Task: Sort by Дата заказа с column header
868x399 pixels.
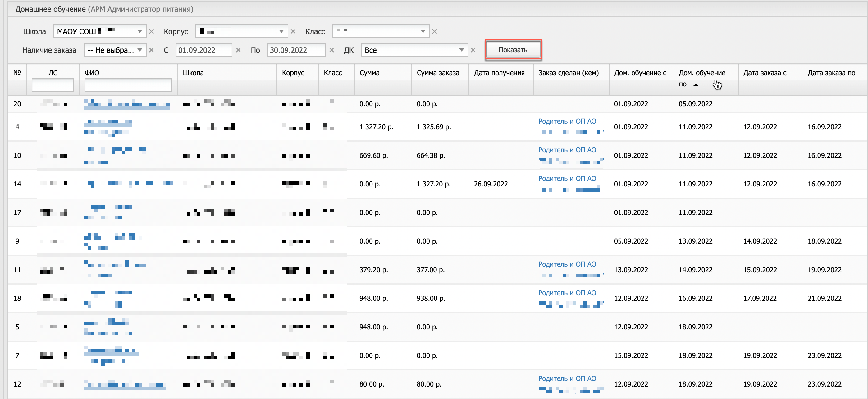Action: (765, 73)
